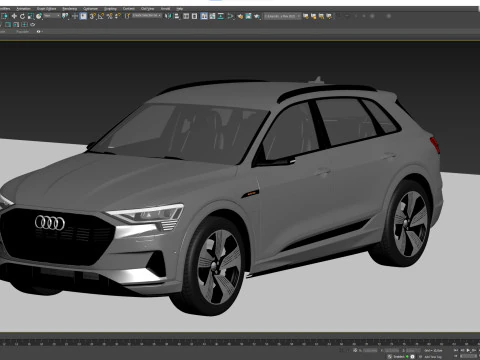Open the Rendered Frame Window
The width and height of the screenshot is (480, 360).
[x=248, y=16]
